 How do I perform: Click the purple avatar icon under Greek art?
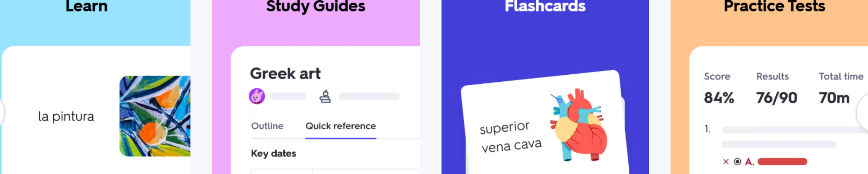point(257,96)
